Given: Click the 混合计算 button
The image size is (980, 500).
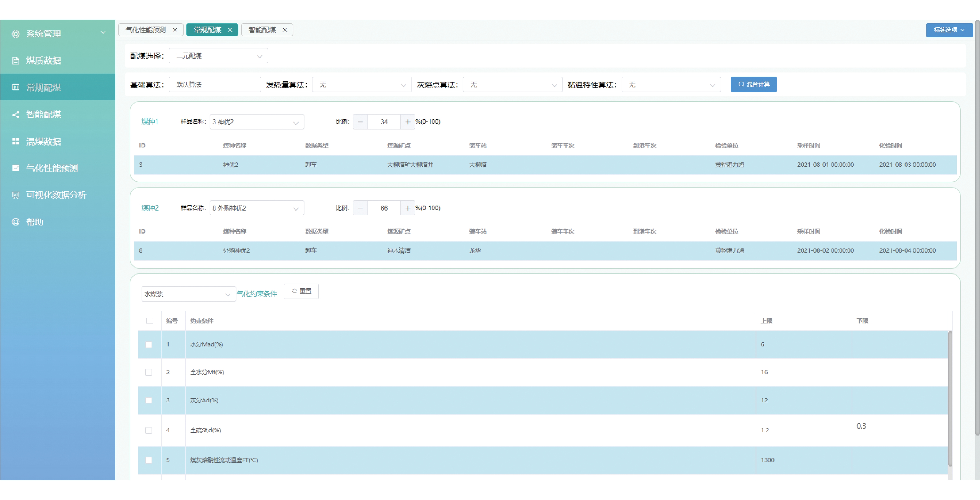Looking at the screenshot, I should (754, 84).
